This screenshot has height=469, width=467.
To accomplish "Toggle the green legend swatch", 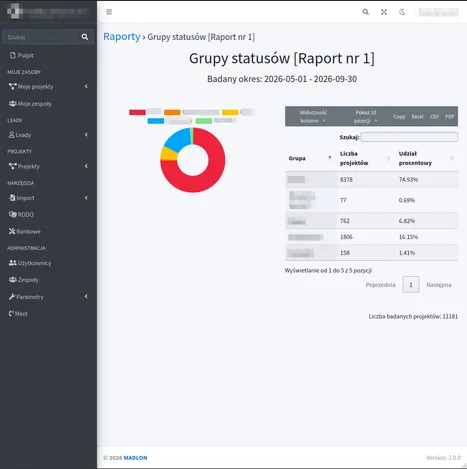I will (x=204, y=121).
